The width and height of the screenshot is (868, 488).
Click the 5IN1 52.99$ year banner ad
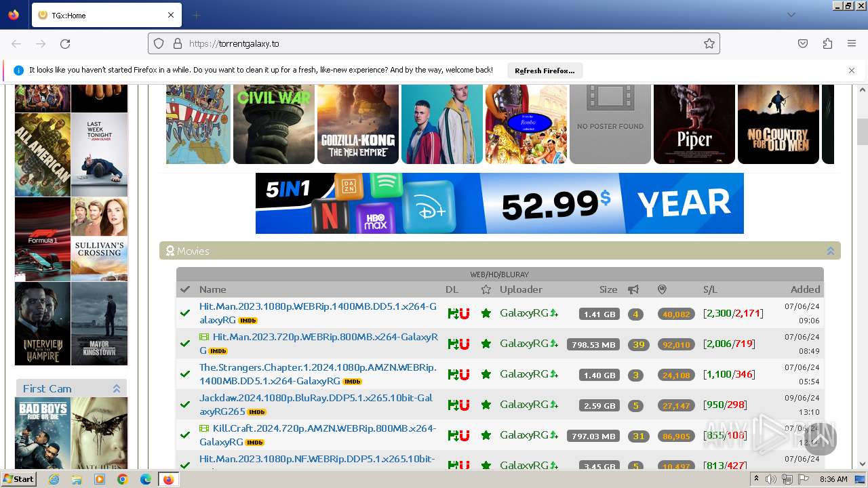500,203
